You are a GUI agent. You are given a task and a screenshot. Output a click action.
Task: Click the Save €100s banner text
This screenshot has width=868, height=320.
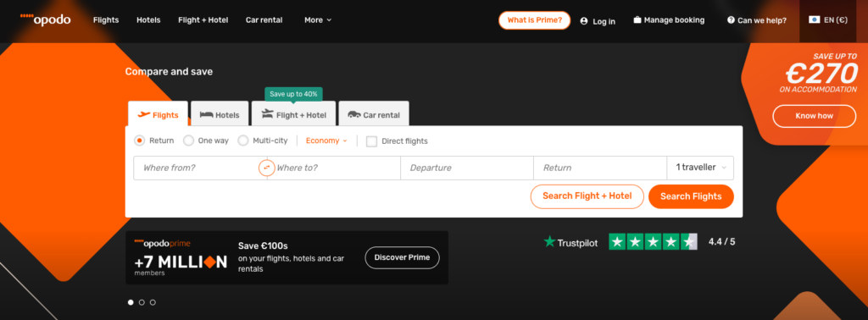point(263,246)
